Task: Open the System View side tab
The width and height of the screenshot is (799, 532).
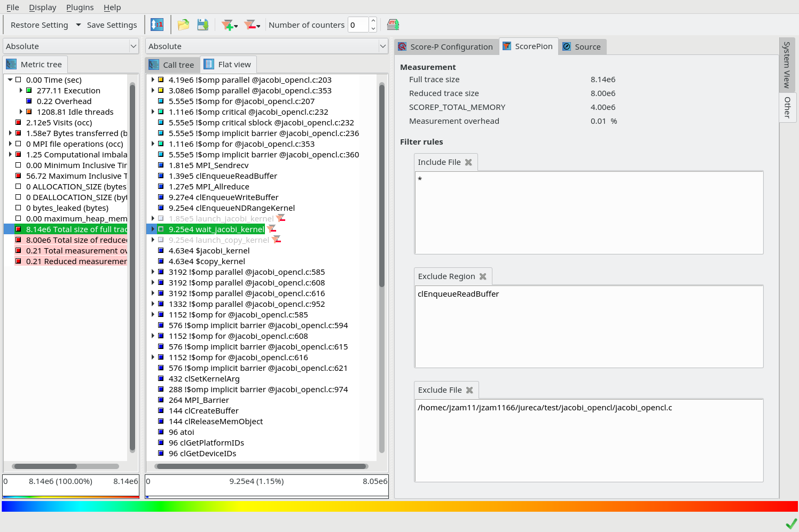Action: tap(787, 65)
